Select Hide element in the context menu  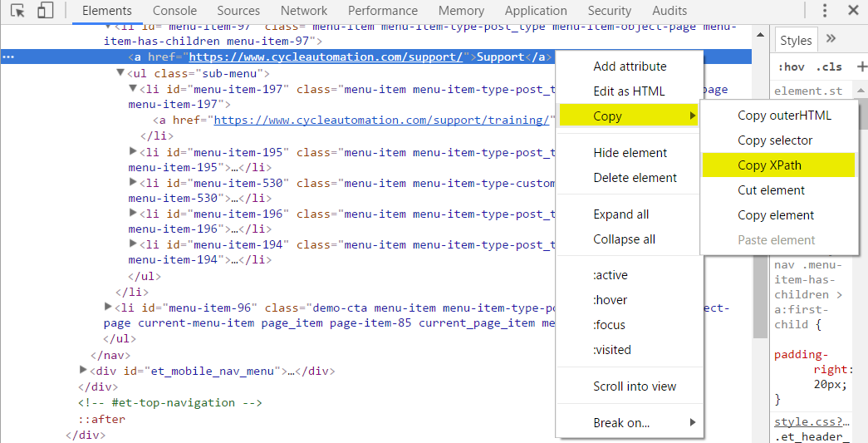tap(630, 153)
